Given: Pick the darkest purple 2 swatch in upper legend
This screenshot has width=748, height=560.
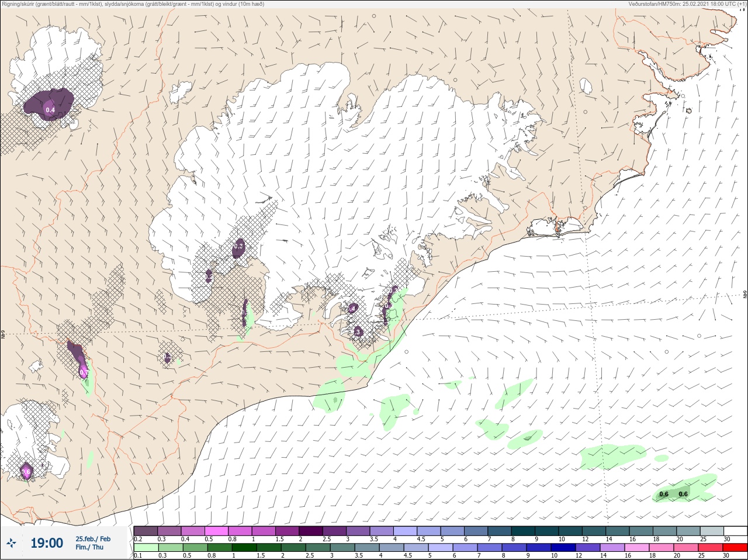Looking at the screenshot, I should tap(311, 531).
